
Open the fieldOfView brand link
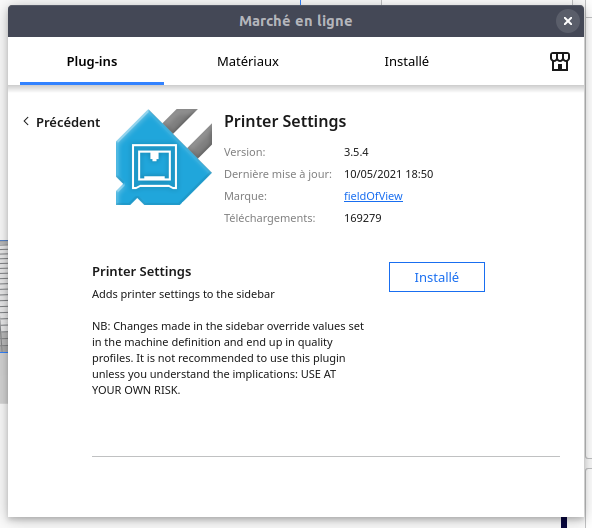pyautogui.click(x=373, y=196)
